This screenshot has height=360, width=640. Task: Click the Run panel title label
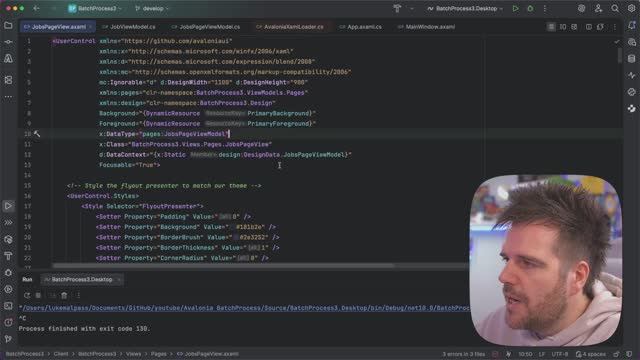click(x=27, y=280)
